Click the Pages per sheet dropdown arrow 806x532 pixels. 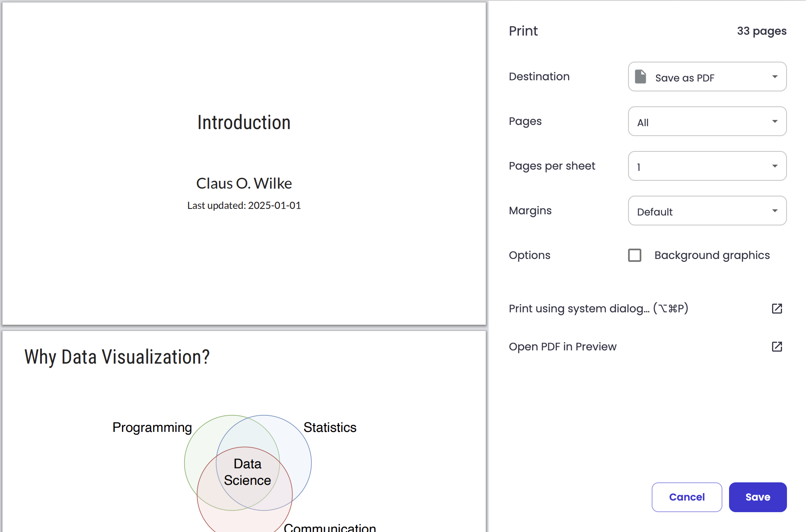pos(775,166)
